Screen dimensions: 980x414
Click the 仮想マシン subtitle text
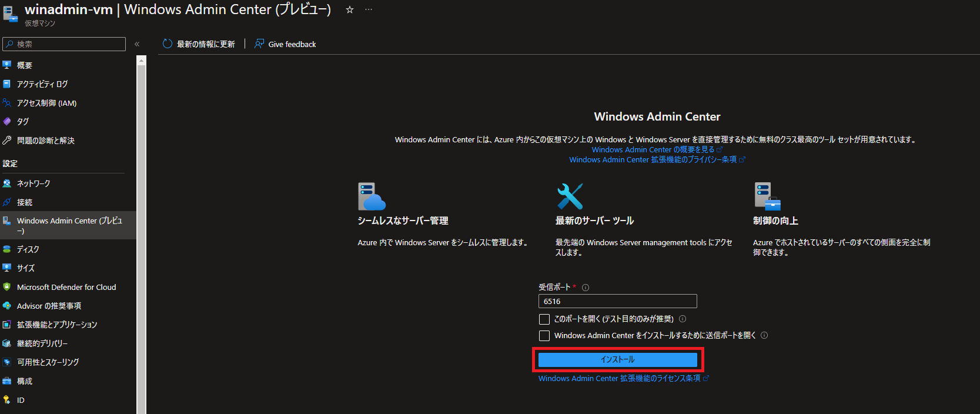(x=40, y=24)
